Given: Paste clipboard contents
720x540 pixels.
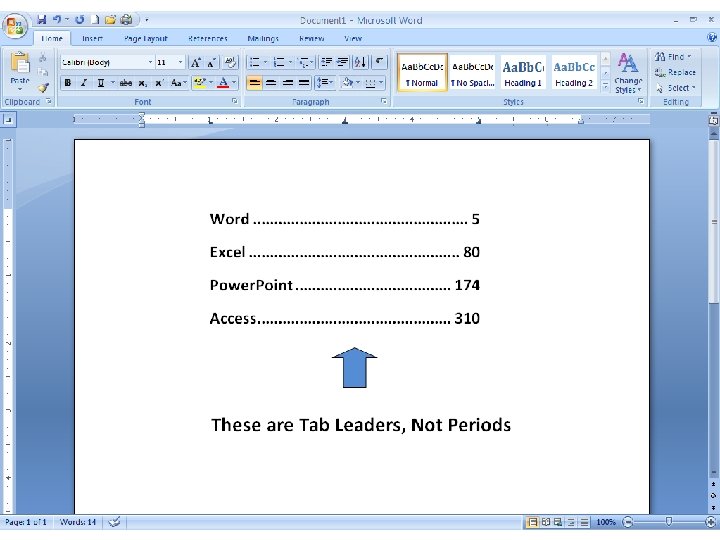Looking at the screenshot, I should click(x=20, y=68).
